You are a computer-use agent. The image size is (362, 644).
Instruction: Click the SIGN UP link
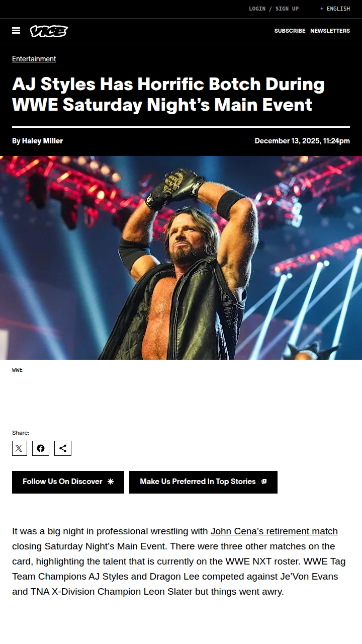[x=287, y=9]
